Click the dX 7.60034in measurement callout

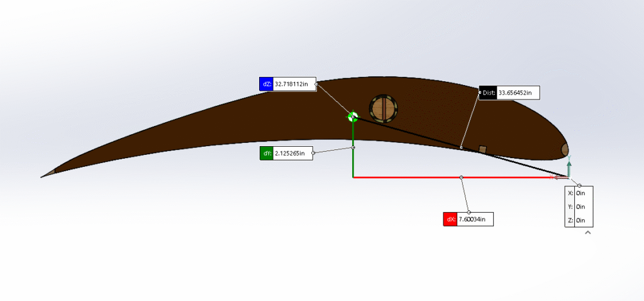click(x=468, y=219)
